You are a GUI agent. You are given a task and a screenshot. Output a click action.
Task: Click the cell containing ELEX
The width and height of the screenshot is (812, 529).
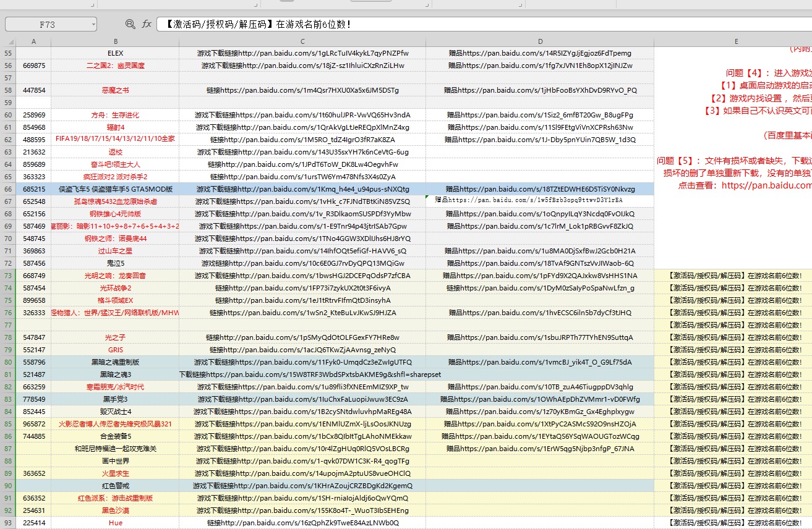116,53
